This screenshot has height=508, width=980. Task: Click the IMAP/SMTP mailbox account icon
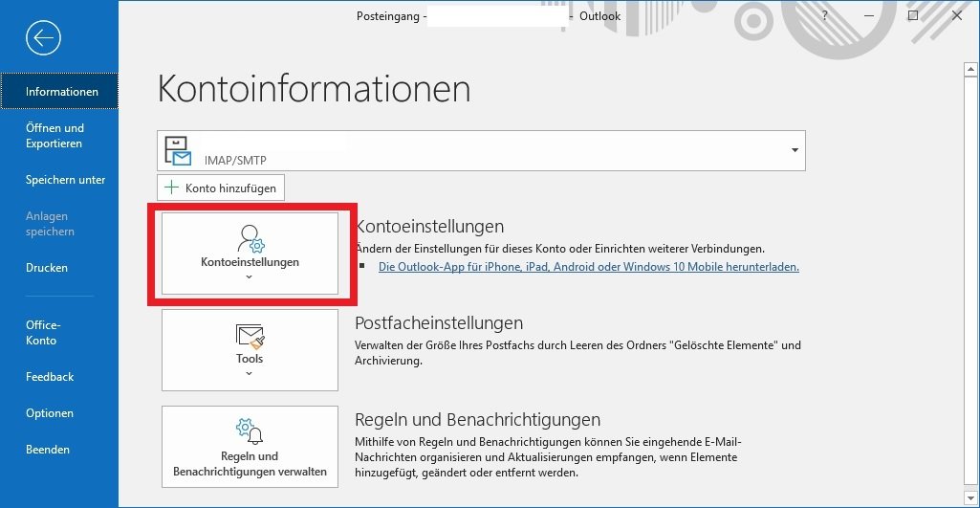(178, 151)
